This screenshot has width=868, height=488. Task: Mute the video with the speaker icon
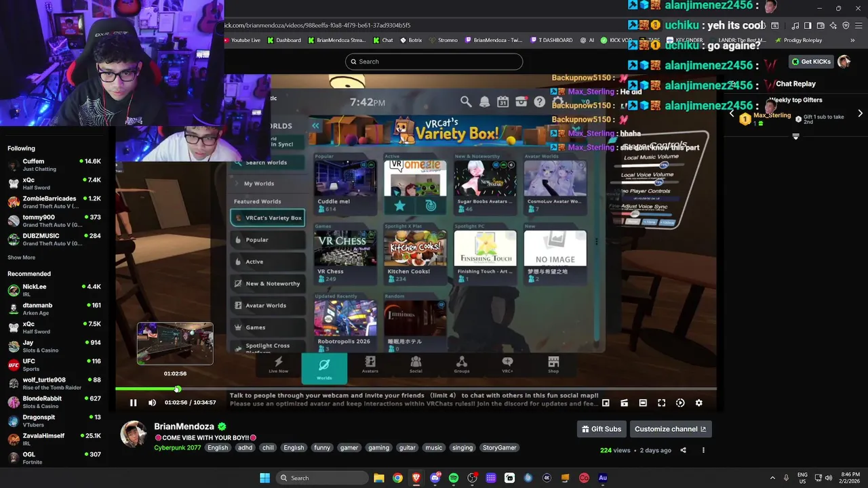[152, 403]
